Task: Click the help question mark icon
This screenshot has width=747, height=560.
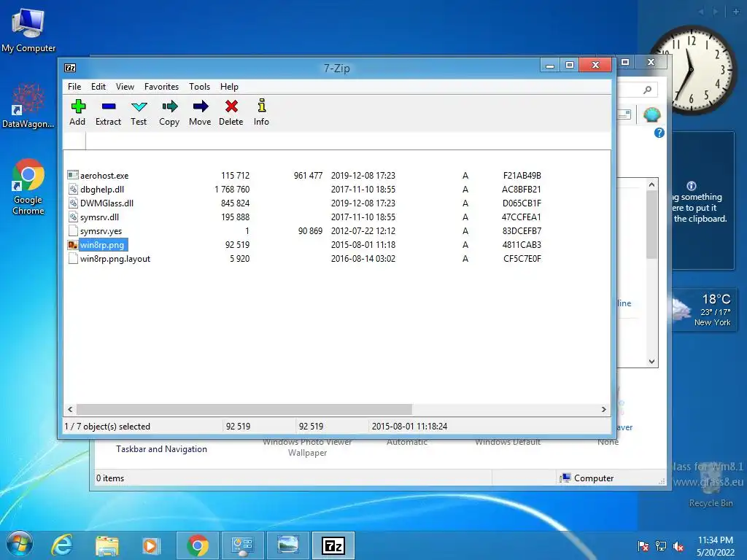Action: [659, 133]
